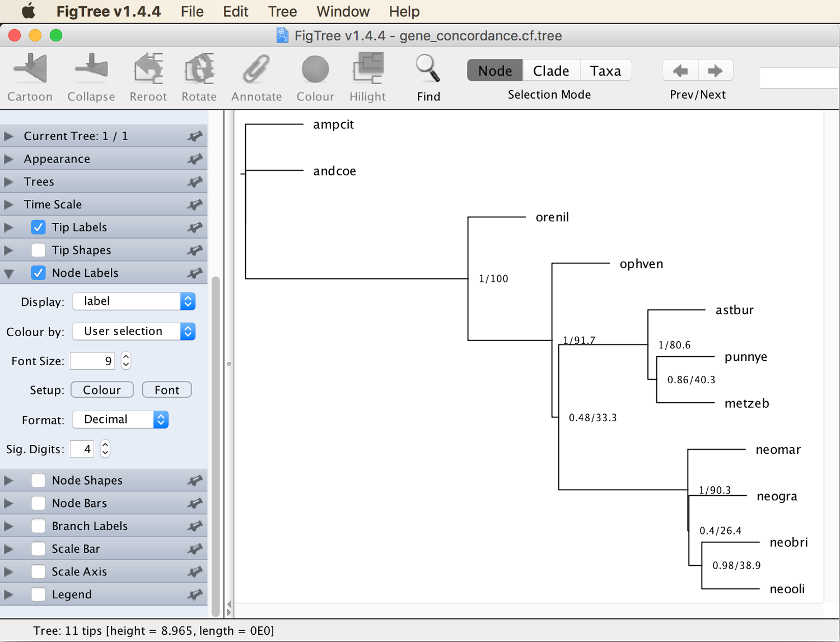Click pin icon on Branch Labels row
Screen dimensions: 840x642
pos(195,527)
